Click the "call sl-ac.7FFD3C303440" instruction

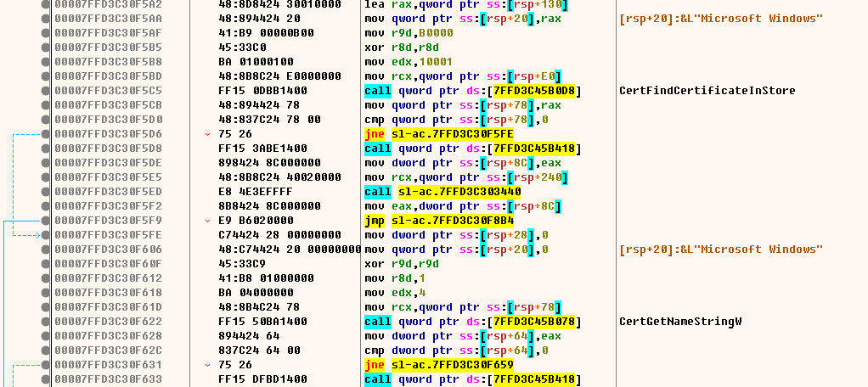click(442, 191)
